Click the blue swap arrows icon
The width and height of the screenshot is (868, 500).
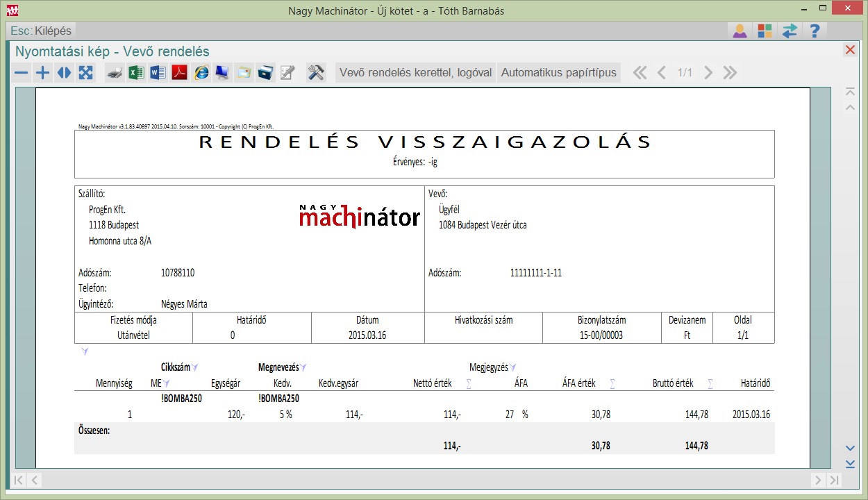tap(790, 31)
